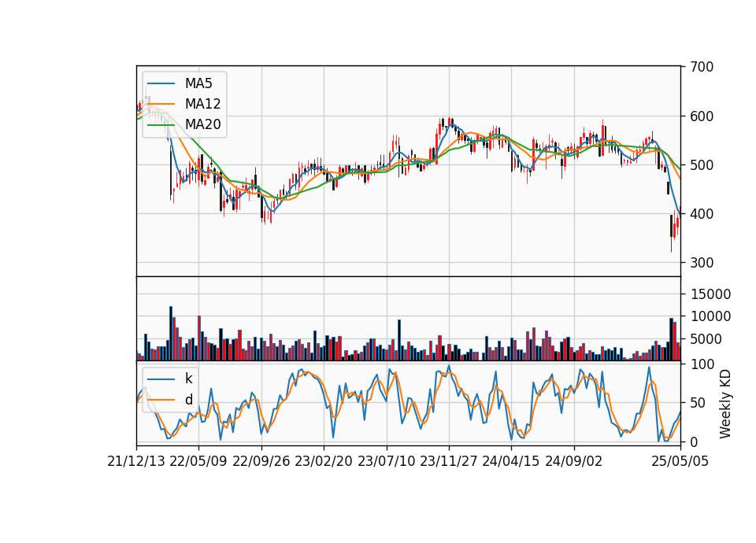Select the 23/02/20 date tick label
The width and height of the screenshot is (756, 543).
(x=324, y=461)
